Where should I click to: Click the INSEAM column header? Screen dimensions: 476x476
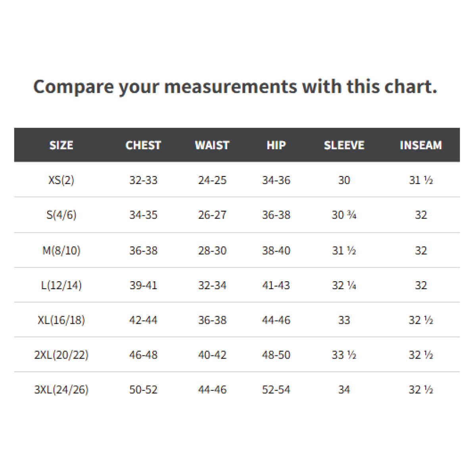[420, 145]
